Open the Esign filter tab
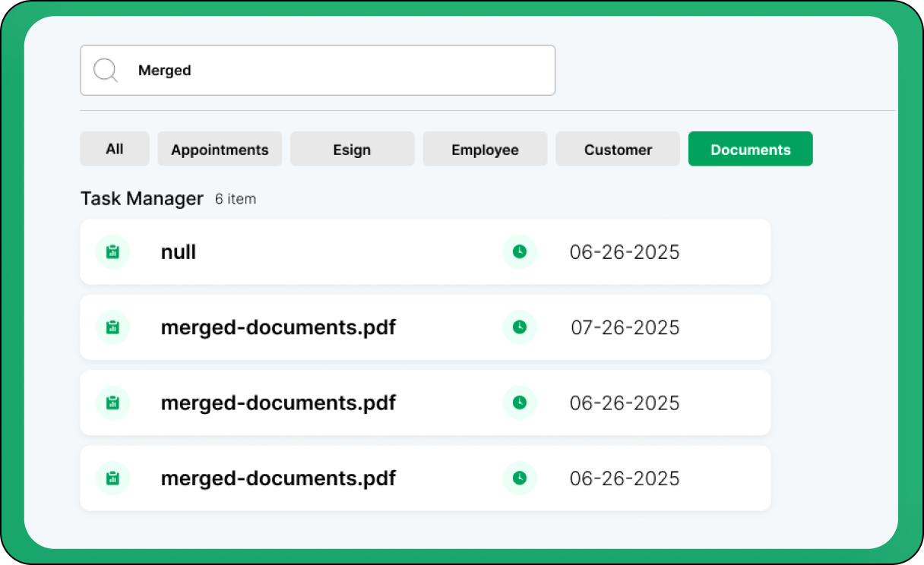 (352, 149)
